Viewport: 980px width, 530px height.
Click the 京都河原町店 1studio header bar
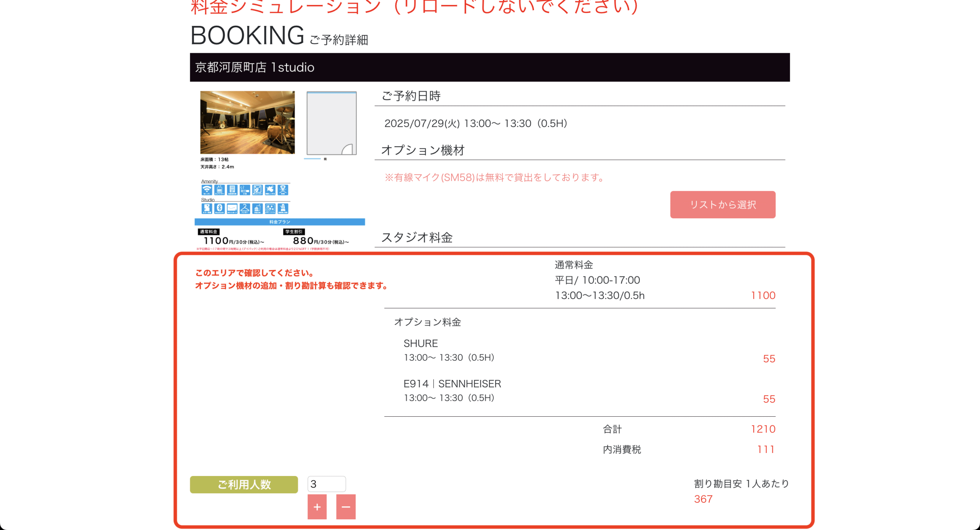pyautogui.click(x=490, y=67)
